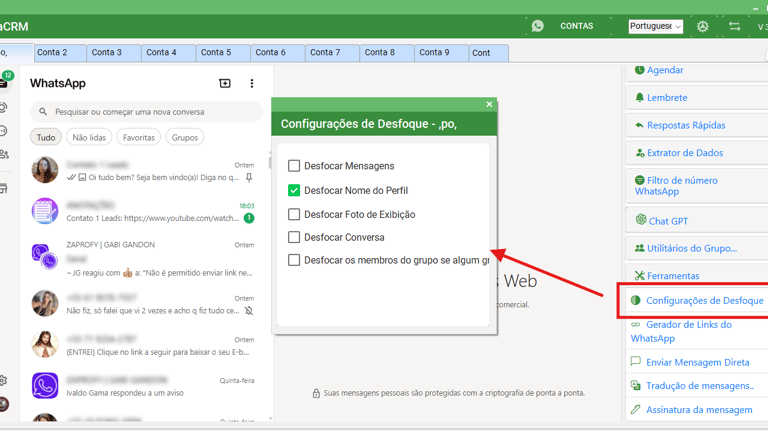The image size is (768, 431).
Task: Enable Desfocar Conversa checkbox
Action: tap(294, 237)
